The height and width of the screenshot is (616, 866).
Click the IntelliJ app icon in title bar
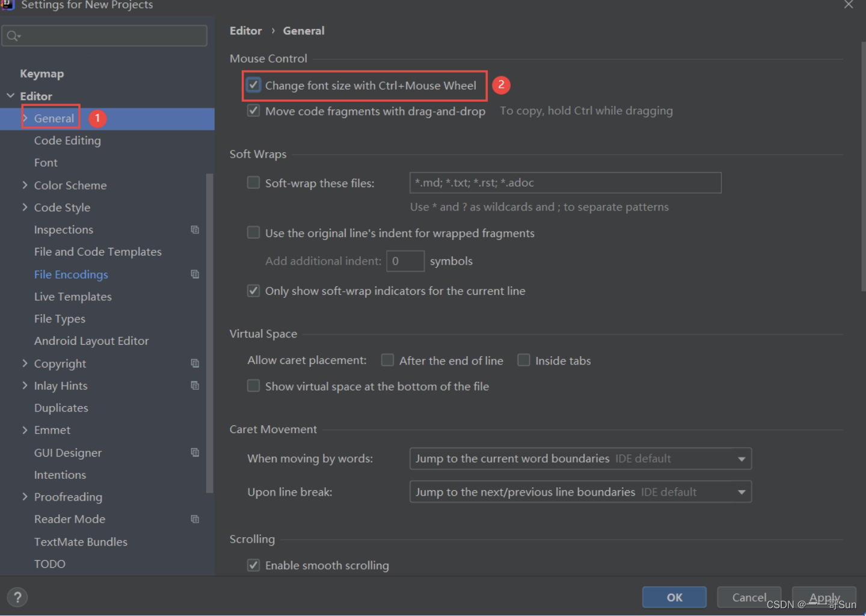[7, 5]
